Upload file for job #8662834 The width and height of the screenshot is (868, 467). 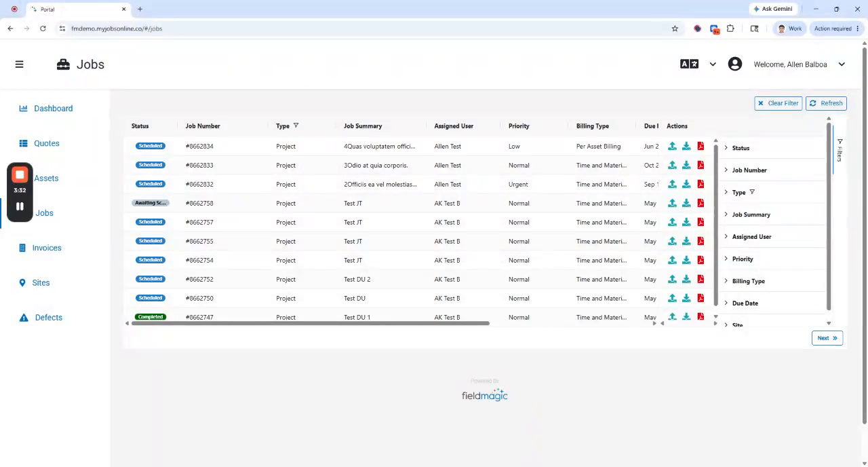pos(672,146)
